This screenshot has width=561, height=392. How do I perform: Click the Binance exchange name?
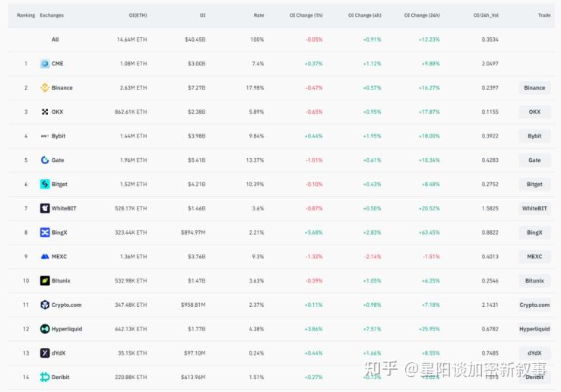point(62,87)
